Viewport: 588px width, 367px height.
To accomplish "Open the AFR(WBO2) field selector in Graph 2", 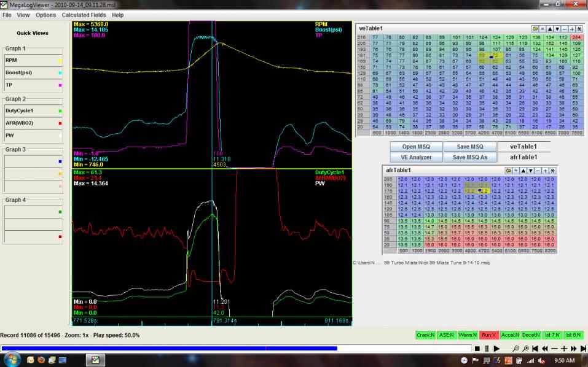I will pos(33,122).
